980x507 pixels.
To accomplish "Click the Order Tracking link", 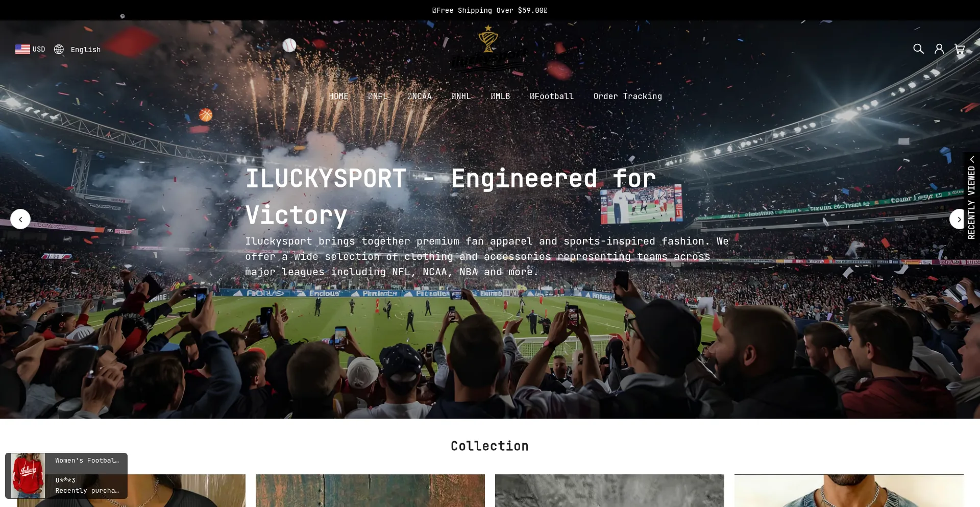I will [x=627, y=96].
